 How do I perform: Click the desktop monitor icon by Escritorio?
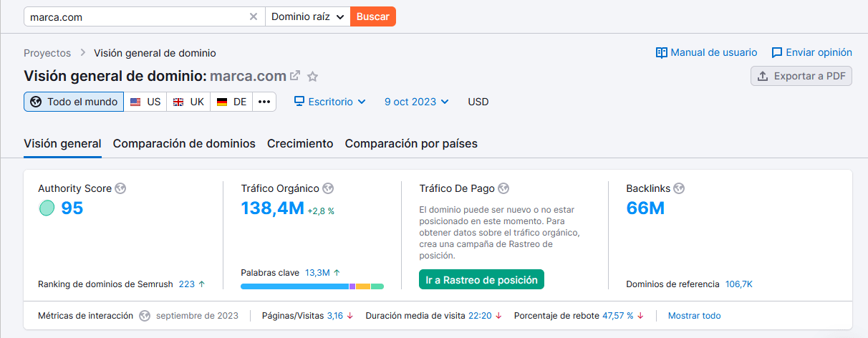pos(299,102)
